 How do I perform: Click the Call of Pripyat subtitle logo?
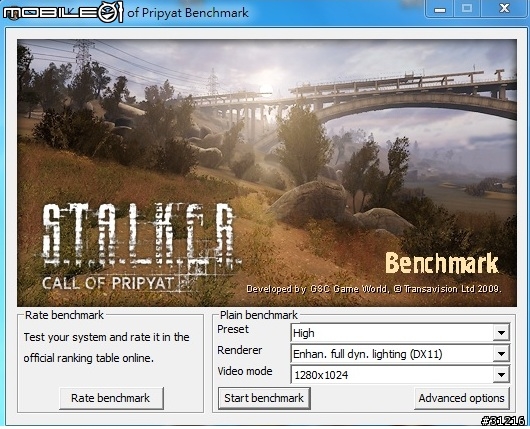[108, 283]
